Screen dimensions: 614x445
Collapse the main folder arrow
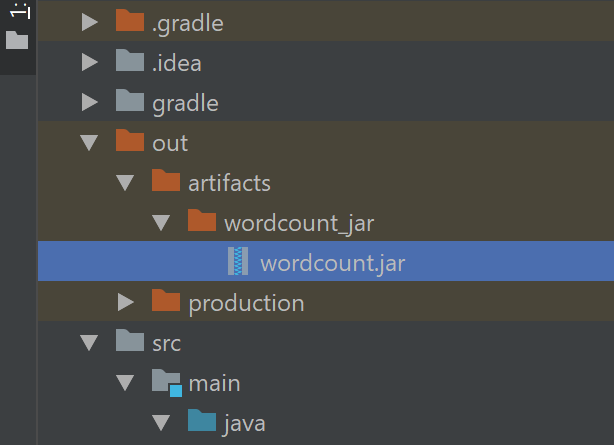coord(125,383)
